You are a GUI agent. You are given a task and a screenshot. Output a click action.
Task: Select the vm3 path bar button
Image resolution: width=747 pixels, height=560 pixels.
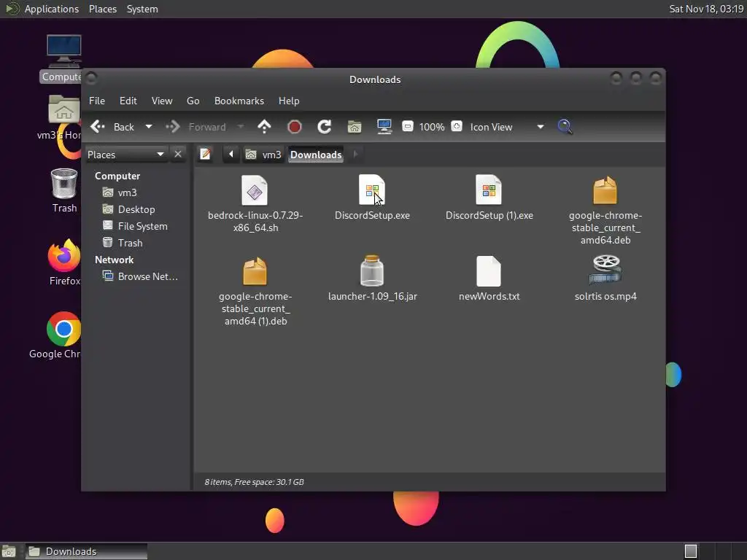click(263, 155)
